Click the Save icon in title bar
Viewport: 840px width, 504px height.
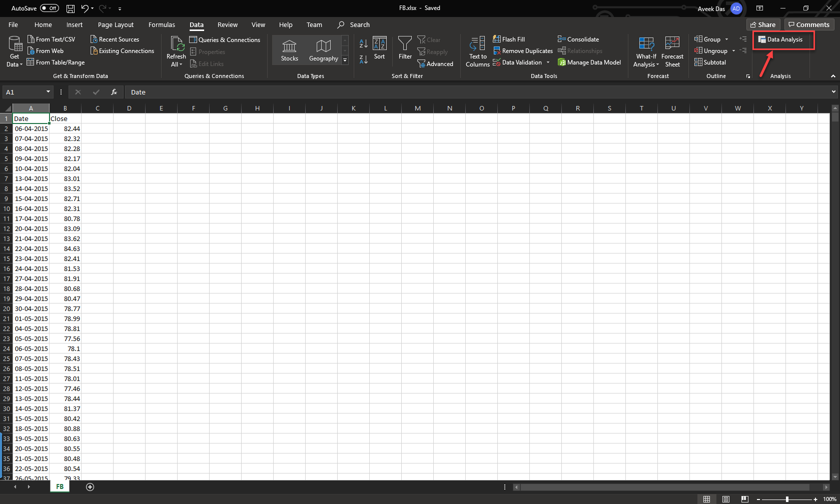(71, 8)
